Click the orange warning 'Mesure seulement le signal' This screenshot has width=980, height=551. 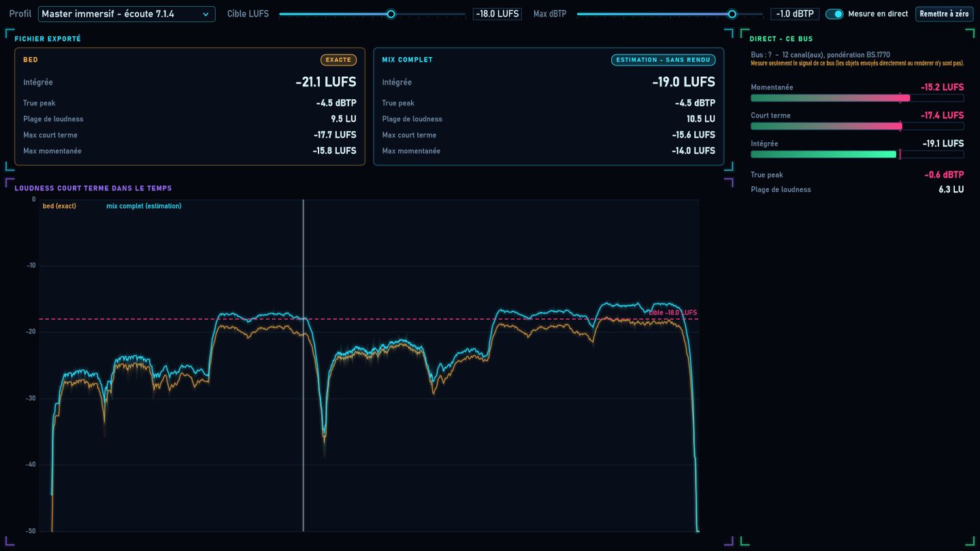[857, 63]
